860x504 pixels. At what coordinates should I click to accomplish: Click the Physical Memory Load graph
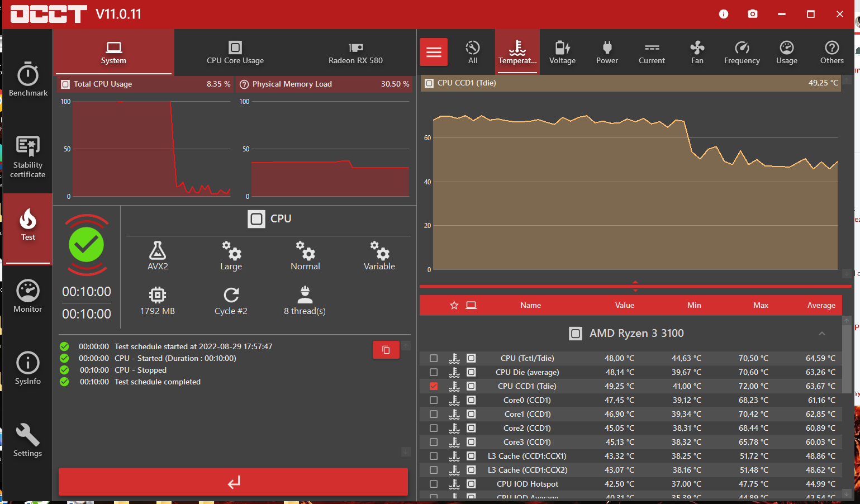click(330, 149)
